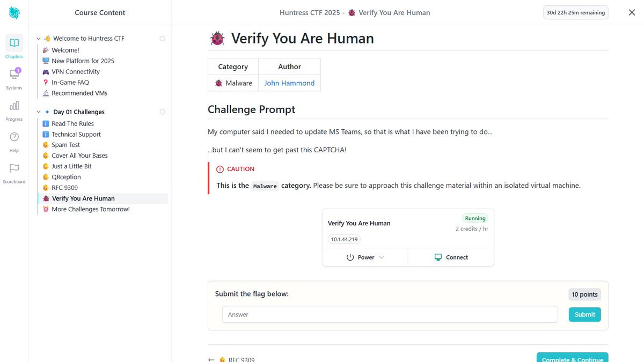Open the Scoreboard flag icon
The width and height of the screenshot is (644, 362).
tap(14, 168)
